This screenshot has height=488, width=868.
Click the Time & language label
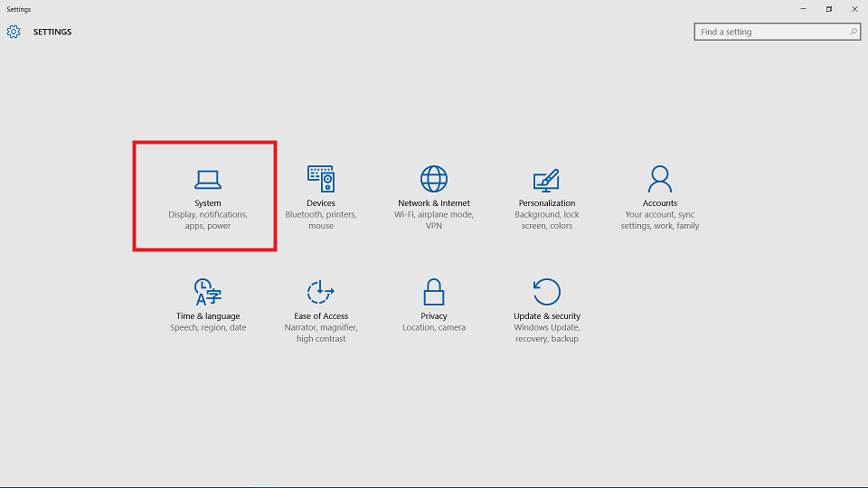pyautogui.click(x=208, y=316)
